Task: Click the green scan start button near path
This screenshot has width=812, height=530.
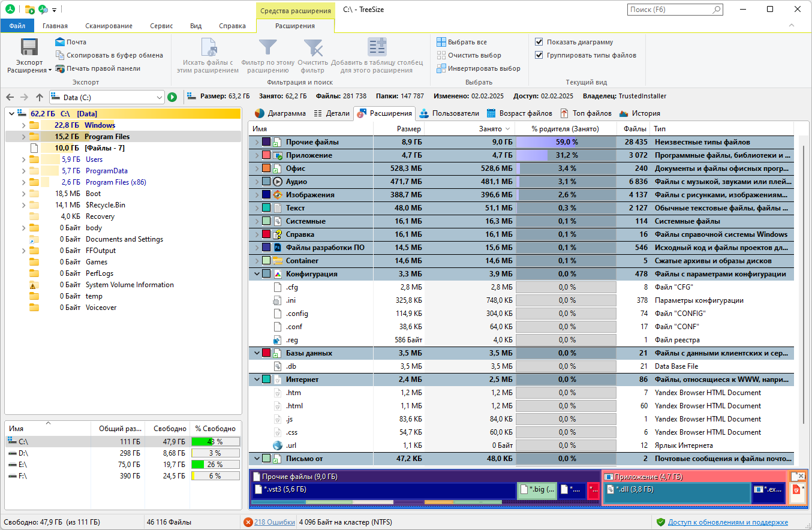Action: click(x=172, y=97)
